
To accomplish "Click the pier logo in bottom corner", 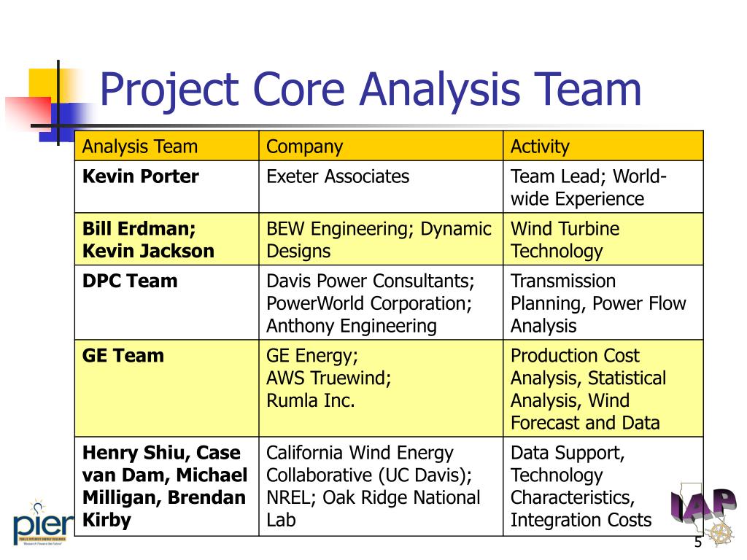I will pos(43,524).
